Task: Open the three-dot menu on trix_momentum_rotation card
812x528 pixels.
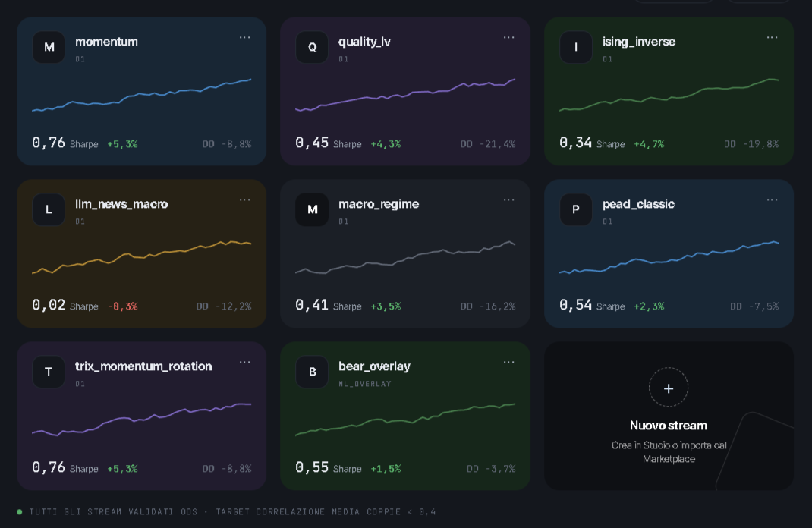Action: point(245,363)
